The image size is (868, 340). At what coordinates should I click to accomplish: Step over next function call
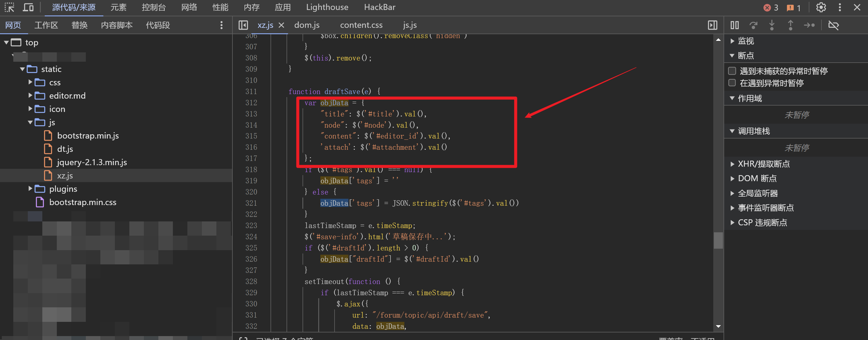[x=753, y=25]
